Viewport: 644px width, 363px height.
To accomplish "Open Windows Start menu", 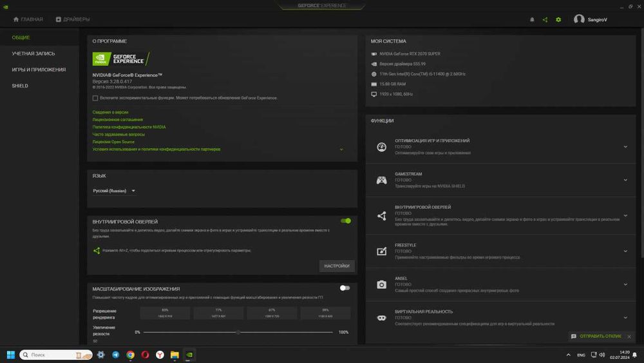I will point(11,355).
